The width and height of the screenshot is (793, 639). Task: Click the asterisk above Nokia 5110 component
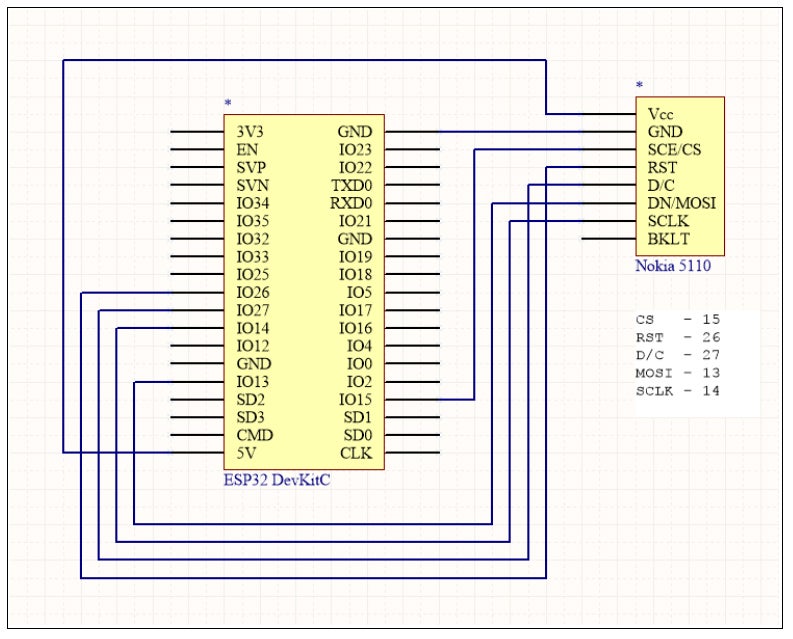coord(639,85)
